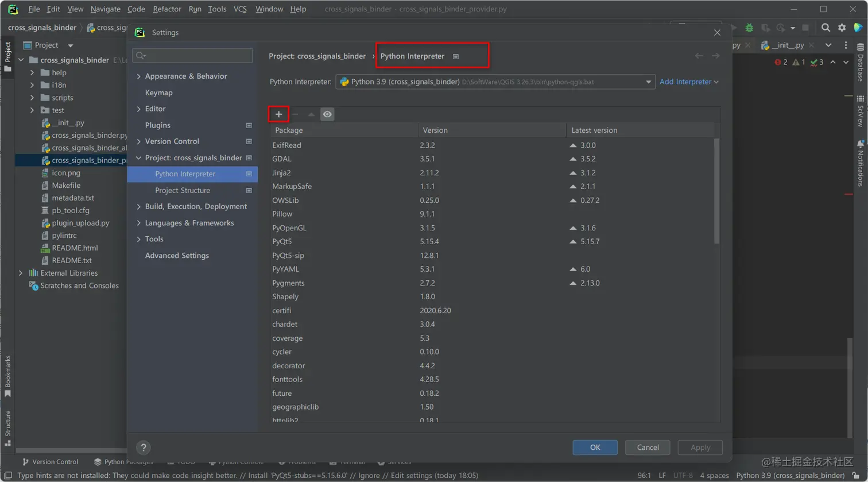Image resolution: width=868 pixels, height=482 pixels.
Task: Click the JetBrains colorful logo icon at toolbar end
Action: point(858,28)
